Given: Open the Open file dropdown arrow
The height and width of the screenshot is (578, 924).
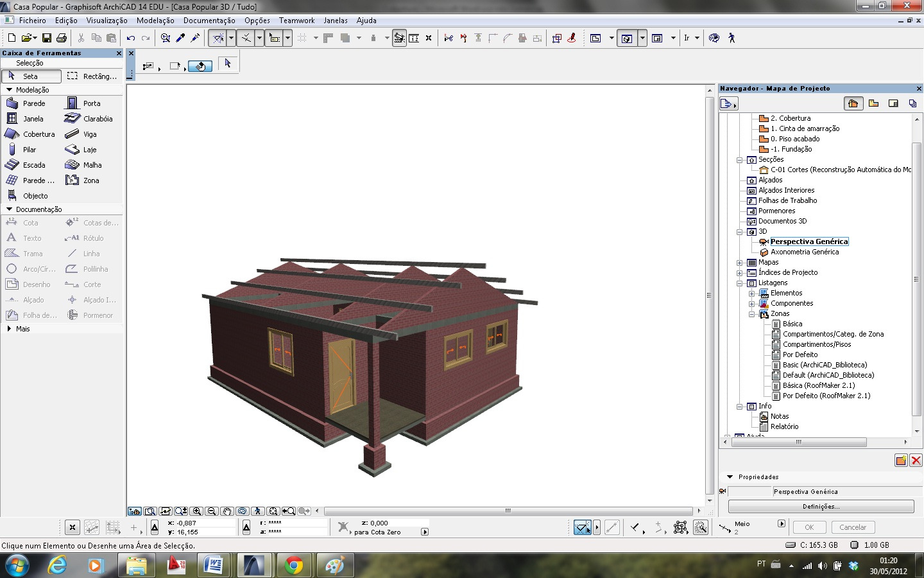Looking at the screenshot, I should click(x=34, y=38).
